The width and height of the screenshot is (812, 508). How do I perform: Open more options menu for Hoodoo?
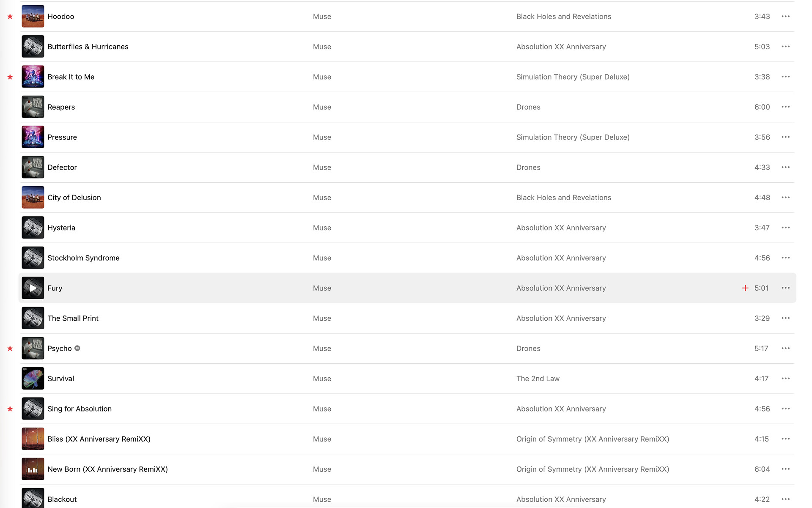point(785,16)
